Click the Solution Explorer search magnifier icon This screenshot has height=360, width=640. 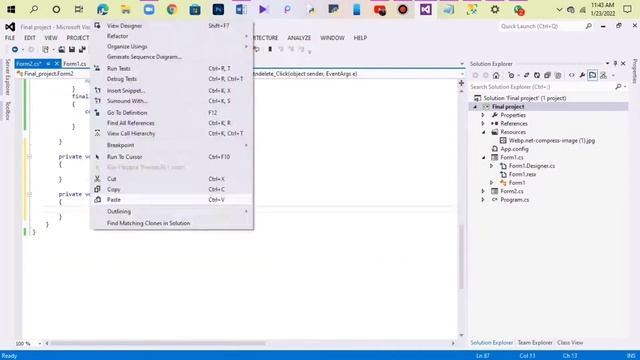coord(619,87)
